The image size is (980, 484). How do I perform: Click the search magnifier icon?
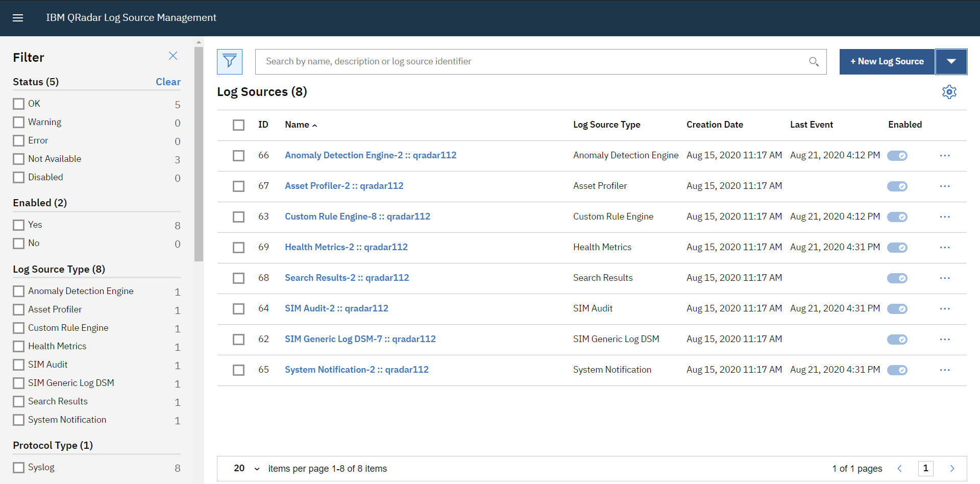click(x=814, y=62)
